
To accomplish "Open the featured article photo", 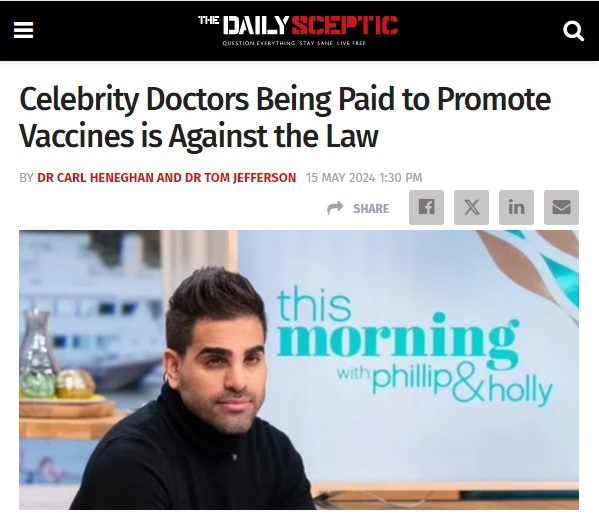I will pyautogui.click(x=299, y=370).
